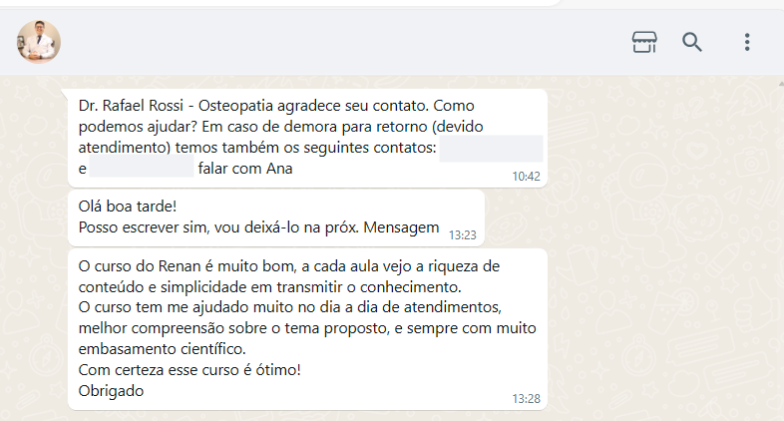Click the 'falar com Ana' text
The image size is (784, 421).
click(245, 168)
